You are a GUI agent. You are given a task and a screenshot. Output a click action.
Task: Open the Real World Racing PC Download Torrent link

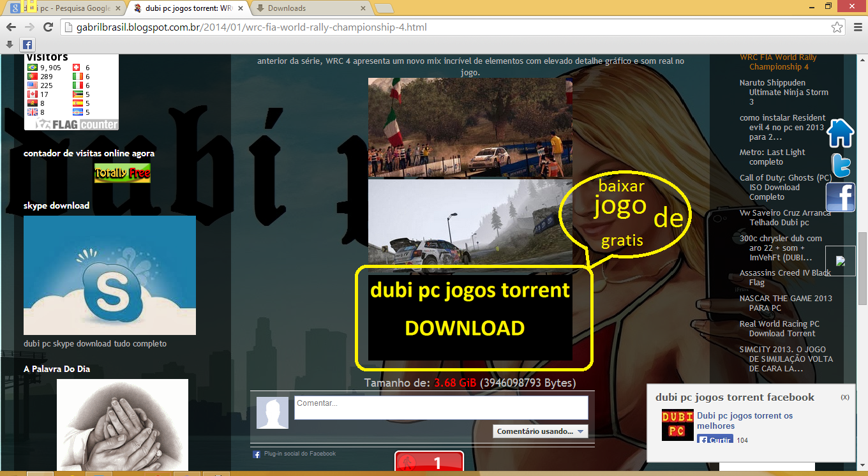click(x=779, y=329)
